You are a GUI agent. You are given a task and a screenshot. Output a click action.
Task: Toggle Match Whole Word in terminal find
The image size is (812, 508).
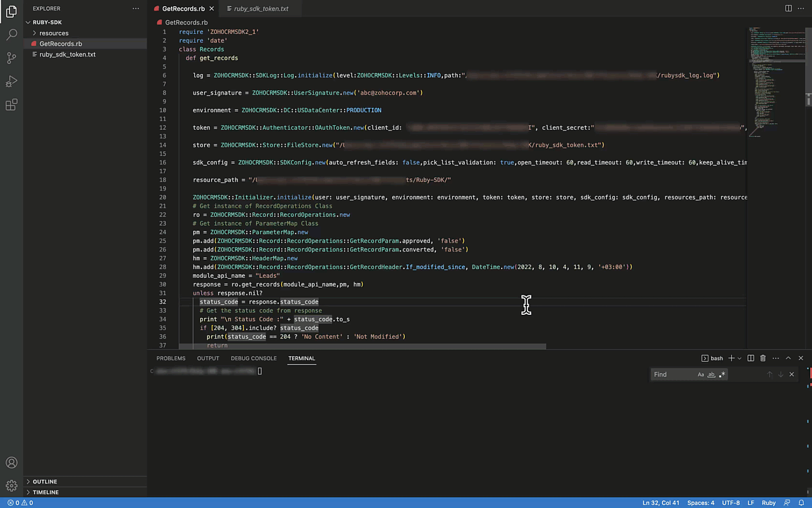point(711,374)
